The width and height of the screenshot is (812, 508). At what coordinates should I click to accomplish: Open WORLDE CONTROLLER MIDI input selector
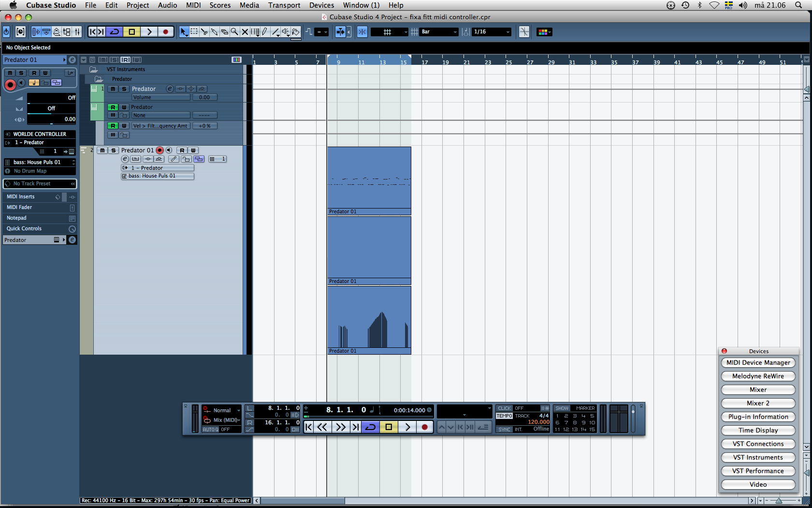pos(40,134)
